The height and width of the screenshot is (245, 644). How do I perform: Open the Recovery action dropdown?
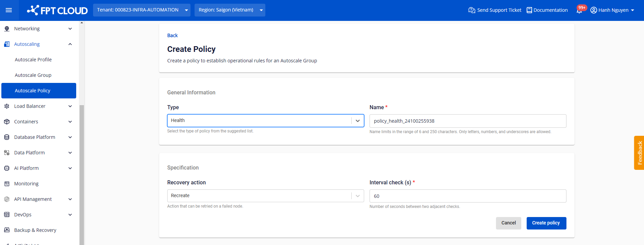[x=265, y=196]
